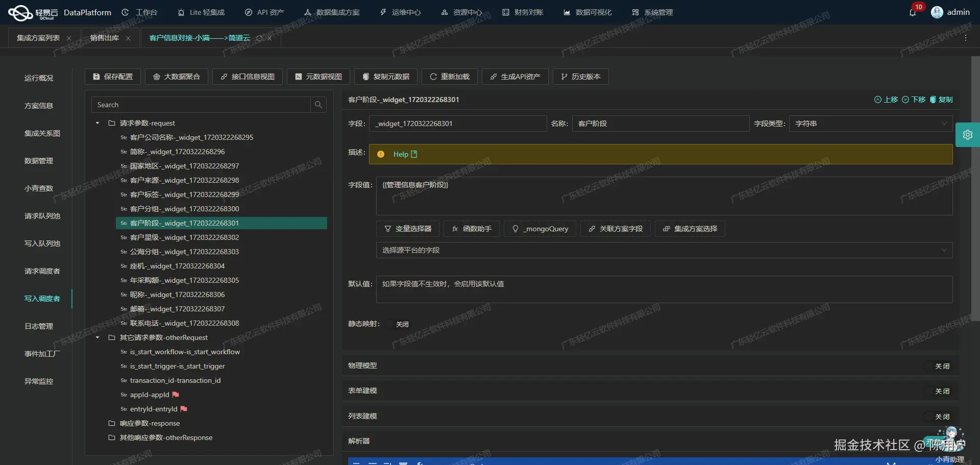Image resolution: width=980 pixels, height=465 pixels.
Task: Switch to the 销售出库 tab
Action: 104,37
